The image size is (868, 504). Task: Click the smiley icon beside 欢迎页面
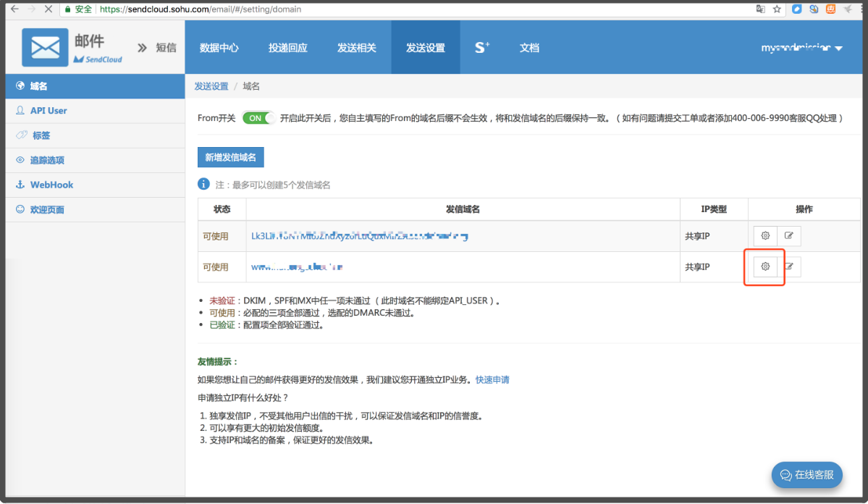(20, 209)
